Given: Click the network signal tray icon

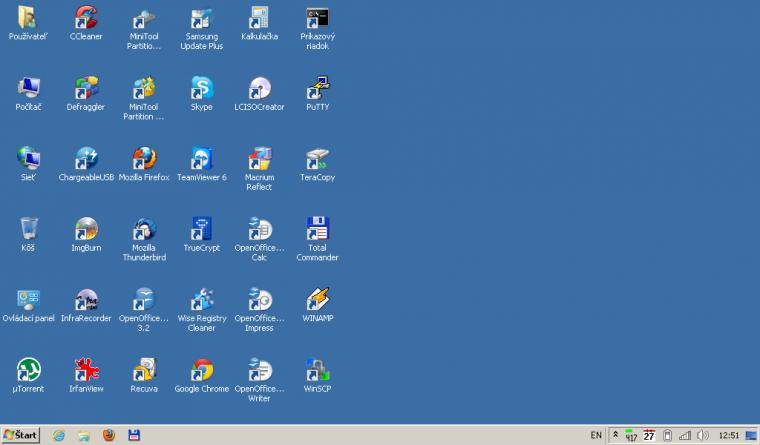Looking at the screenshot, I should point(685,435).
